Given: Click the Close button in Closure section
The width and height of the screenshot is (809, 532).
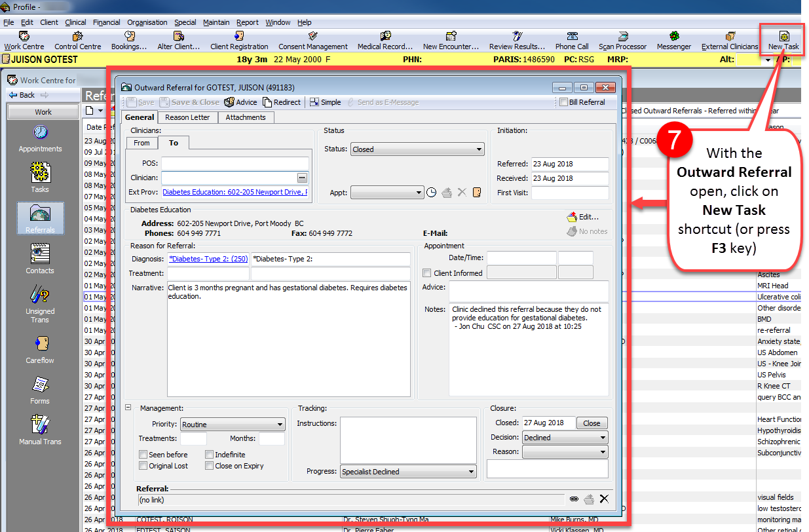Looking at the screenshot, I should (x=592, y=423).
